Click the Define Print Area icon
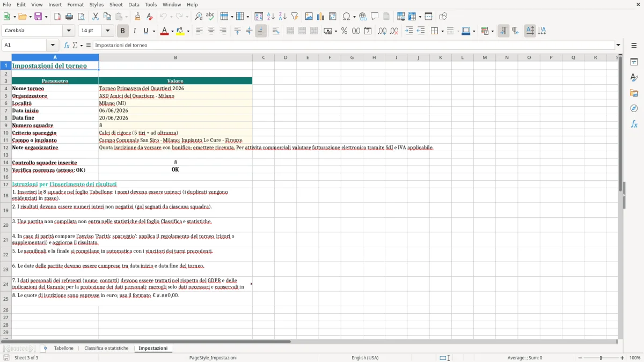 pyautogui.click(x=401, y=17)
